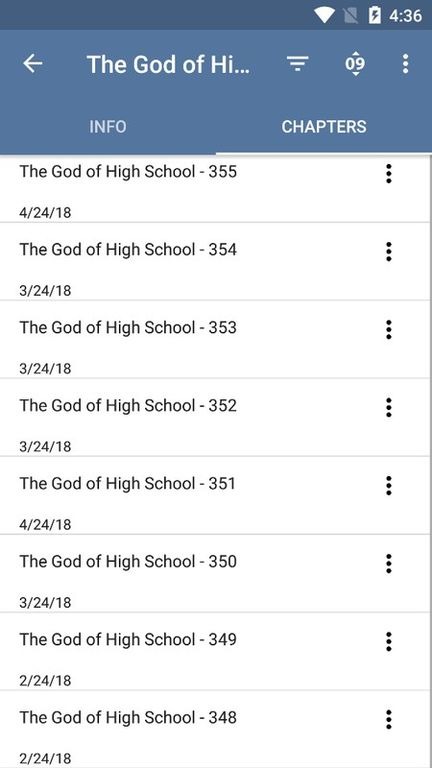
Task: Open options for chapter 354
Action: pyautogui.click(x=388, y=251)
